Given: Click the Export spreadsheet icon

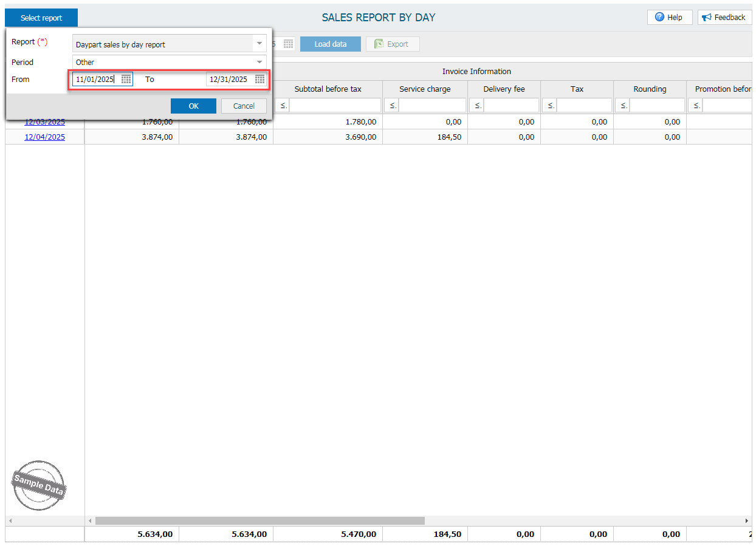Looking at the screenshot, I should point(379,44).
